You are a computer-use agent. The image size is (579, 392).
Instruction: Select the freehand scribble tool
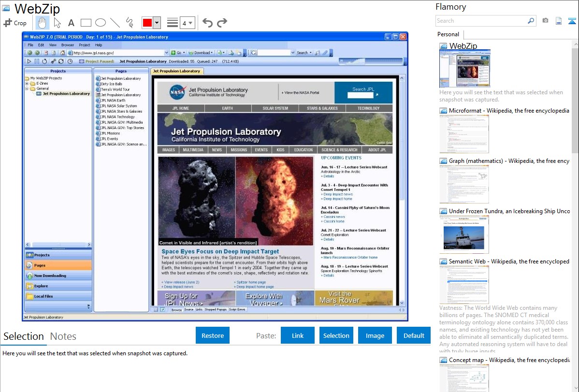tap(130, 23)
